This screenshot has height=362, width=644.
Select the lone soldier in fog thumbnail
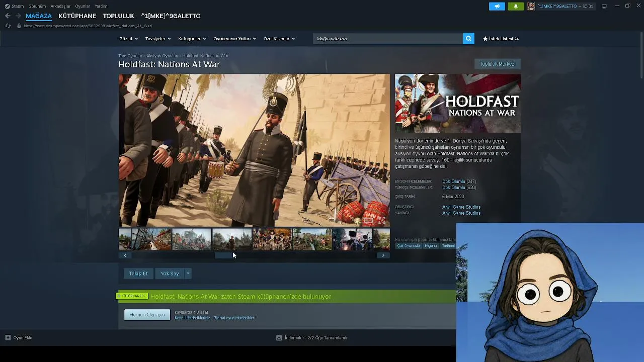coord(232,239)
